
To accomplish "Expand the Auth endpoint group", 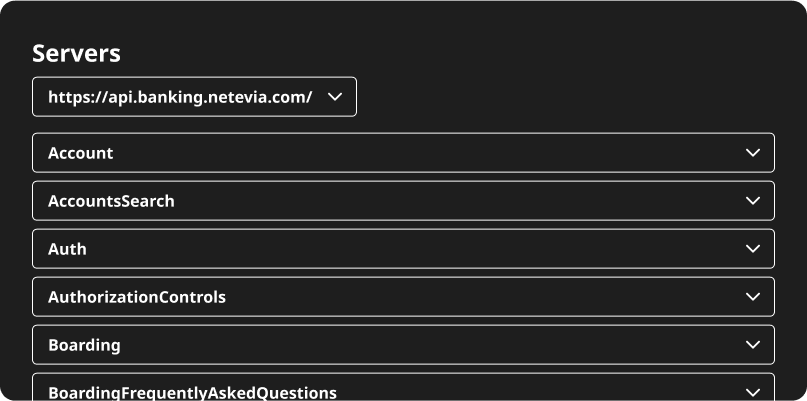I will pyautogui.click(x=403, y=249).
